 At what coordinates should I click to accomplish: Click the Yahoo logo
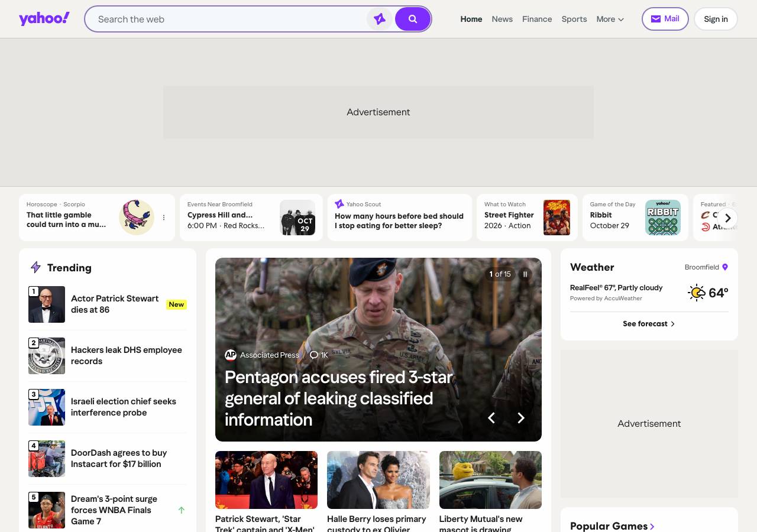pyautogui.click(x=44, y=19)
